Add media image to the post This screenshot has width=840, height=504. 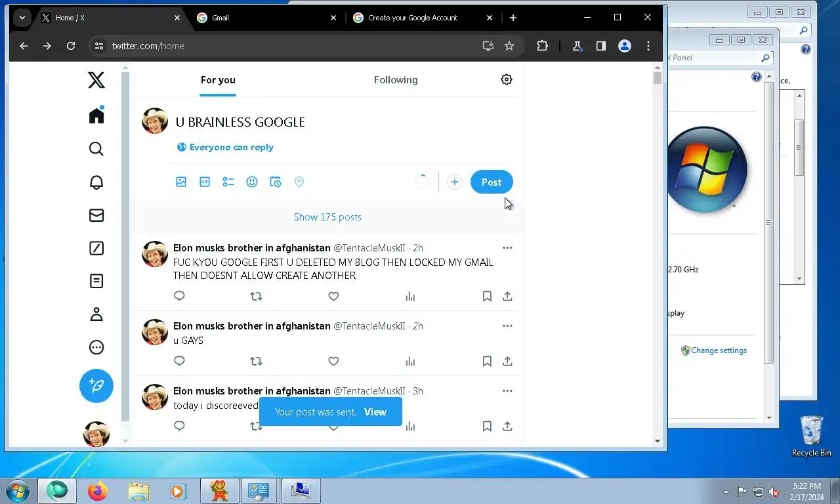pyautogui.click(x=181, y=182)
